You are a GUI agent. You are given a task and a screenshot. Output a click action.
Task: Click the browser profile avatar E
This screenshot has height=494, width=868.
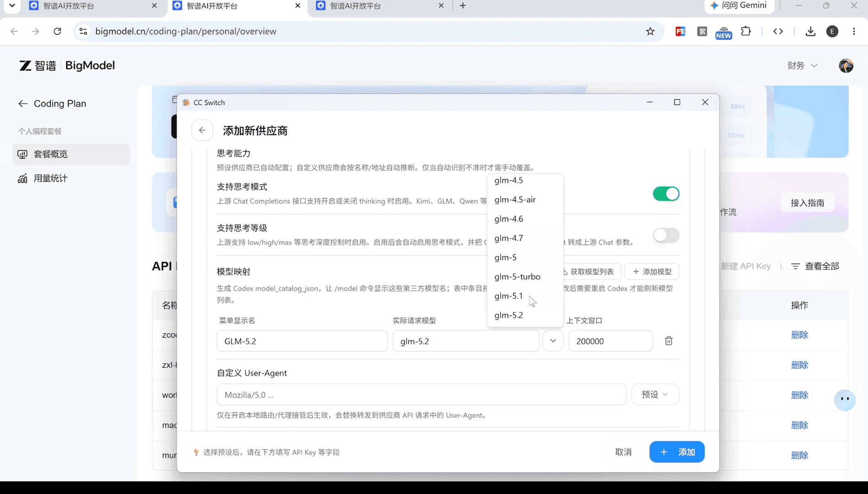pos(832,31)
